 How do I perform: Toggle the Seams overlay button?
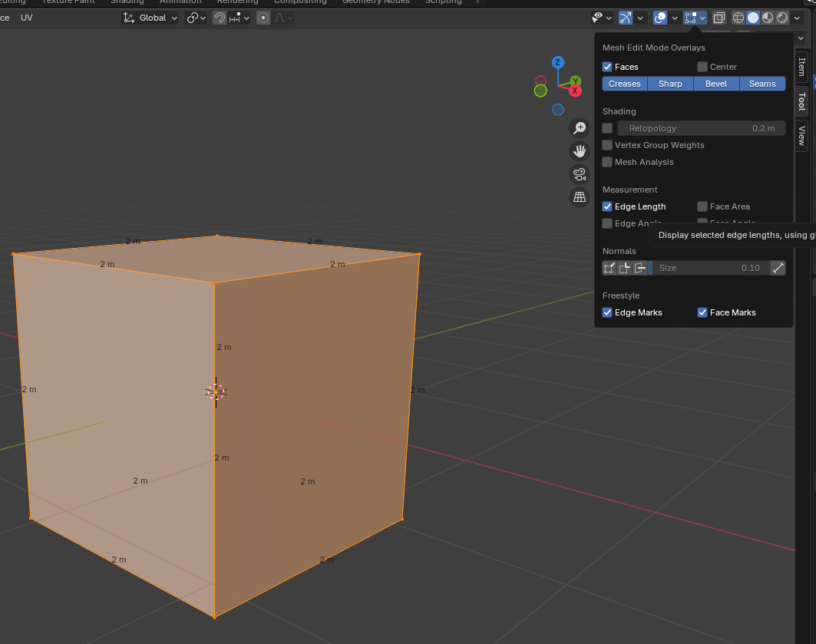pyautogui.click(x=762, y=84)
